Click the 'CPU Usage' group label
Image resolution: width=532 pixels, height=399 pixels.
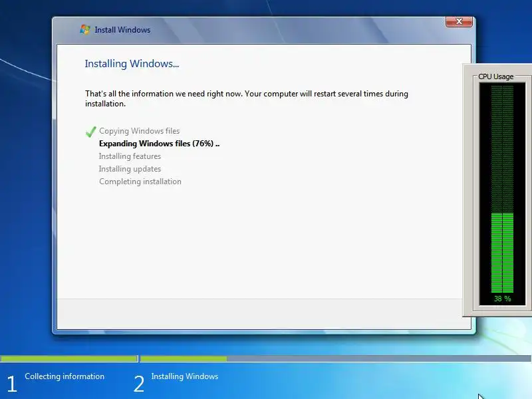point(495,76)
